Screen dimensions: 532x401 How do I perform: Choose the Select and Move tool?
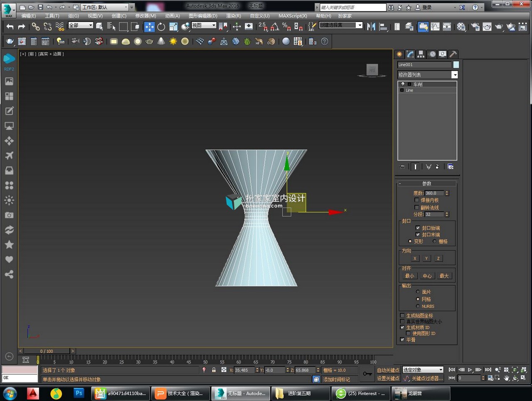tap(149, 27)
